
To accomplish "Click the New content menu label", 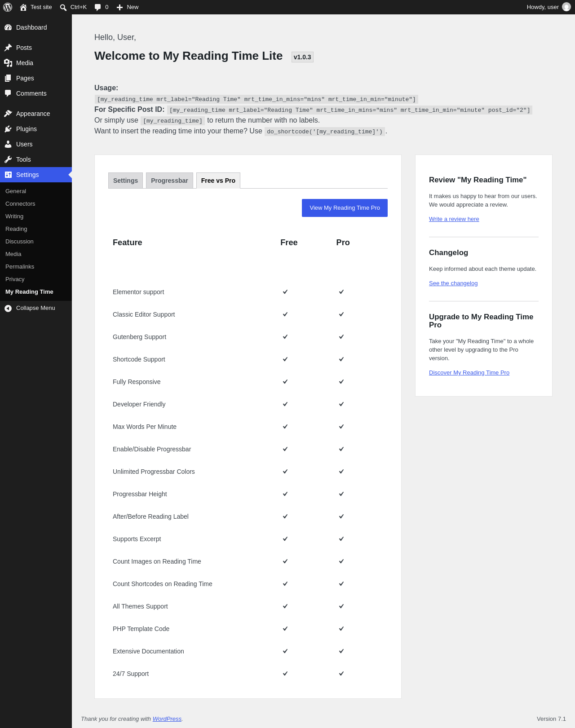I will [x=133, y=7].
